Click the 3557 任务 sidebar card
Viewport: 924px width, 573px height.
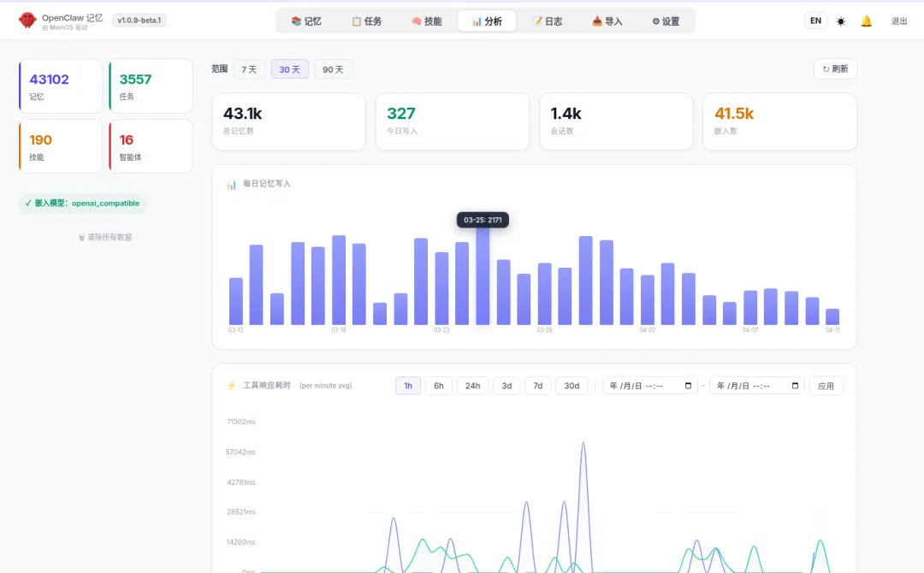(151, 86)
